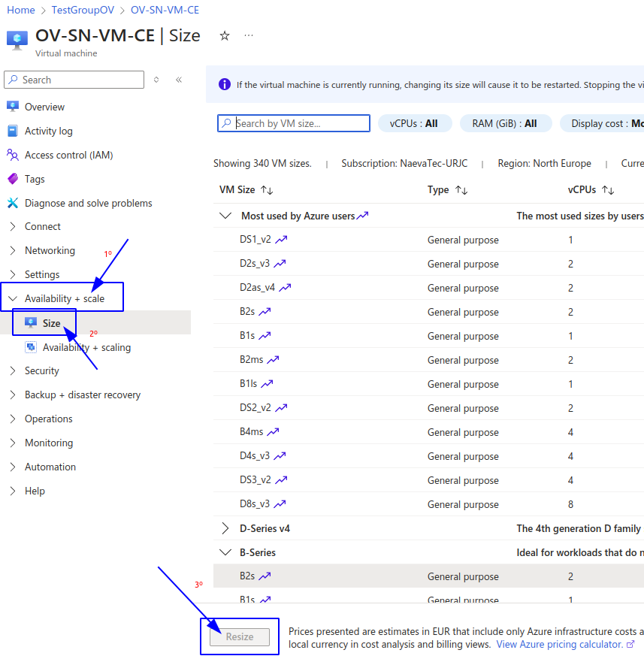The image size is (644, 656).
Task: Click the trending icon next to DS1_v2
Action: [282, 240]
